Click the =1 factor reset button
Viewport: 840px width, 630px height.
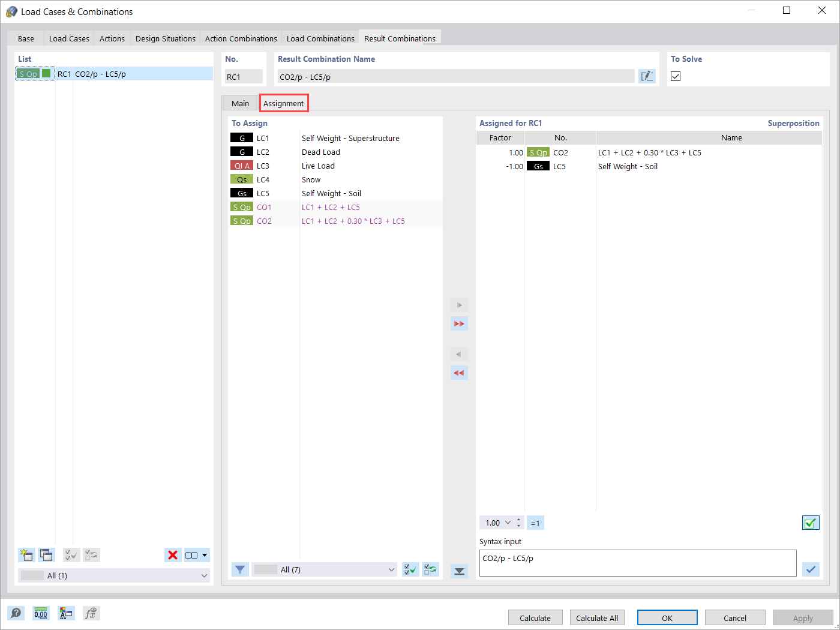pyautogui.click(x=535, y=523)
